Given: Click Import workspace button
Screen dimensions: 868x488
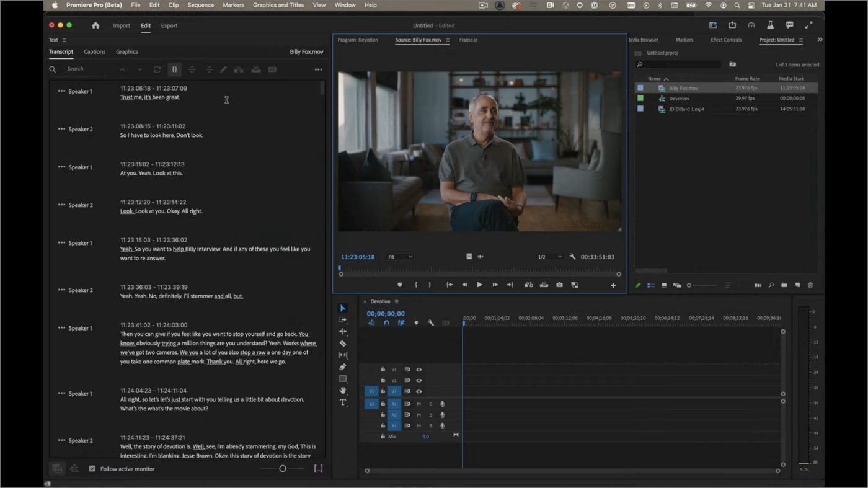Looking at the screenshot, I should tap(122, 25).
